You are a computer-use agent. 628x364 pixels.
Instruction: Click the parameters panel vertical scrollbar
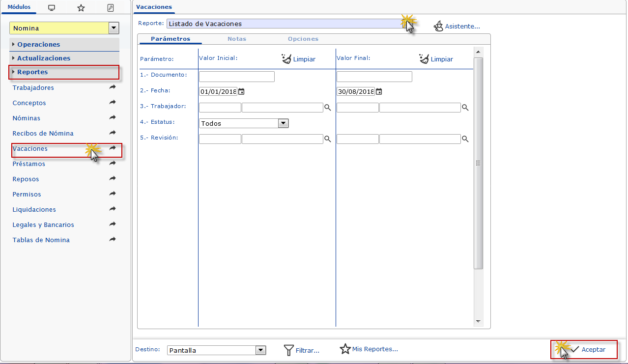478,162
